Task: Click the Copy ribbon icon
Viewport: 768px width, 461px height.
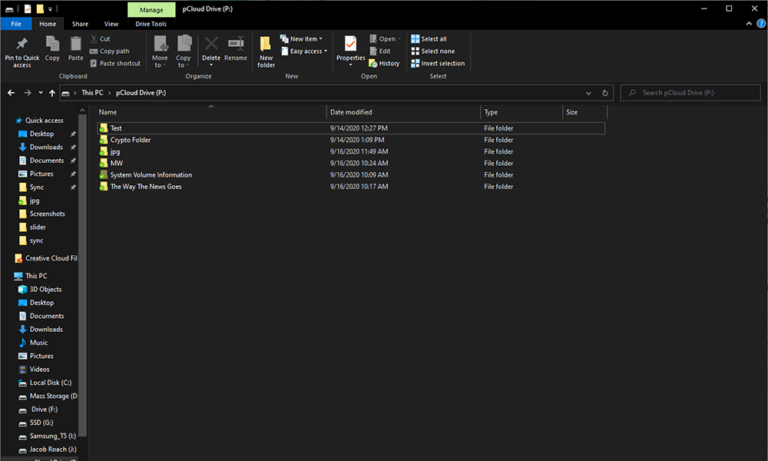Action: 52,44
